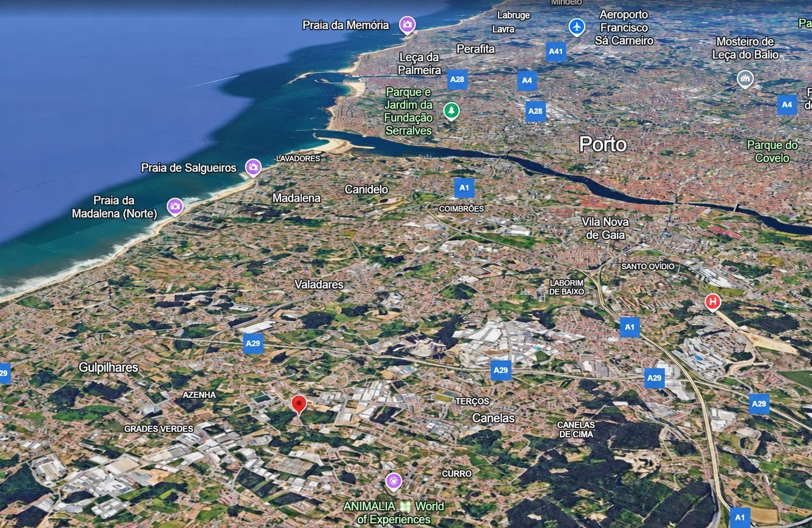Select the AZENHA label
This screenshot has height=528, width=812.
pyautogui.click(x=199, y=394)
